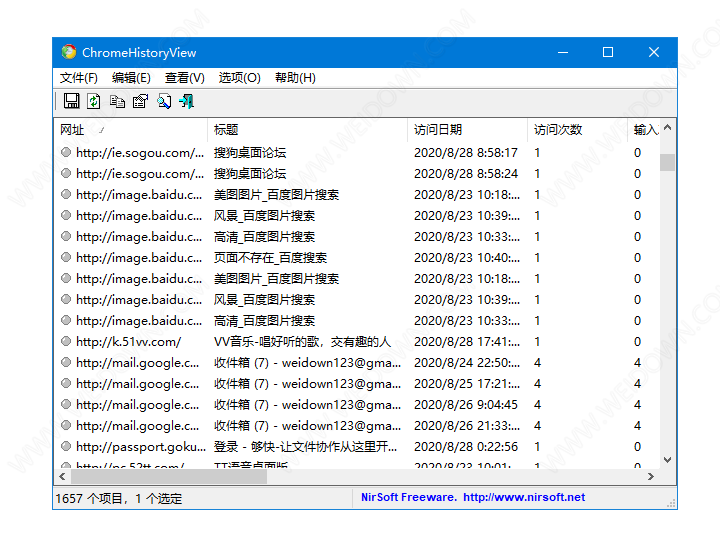Click the row icon for passport.goku entry
This screenshot has height=540, width=720.
[x=66, y=446]
